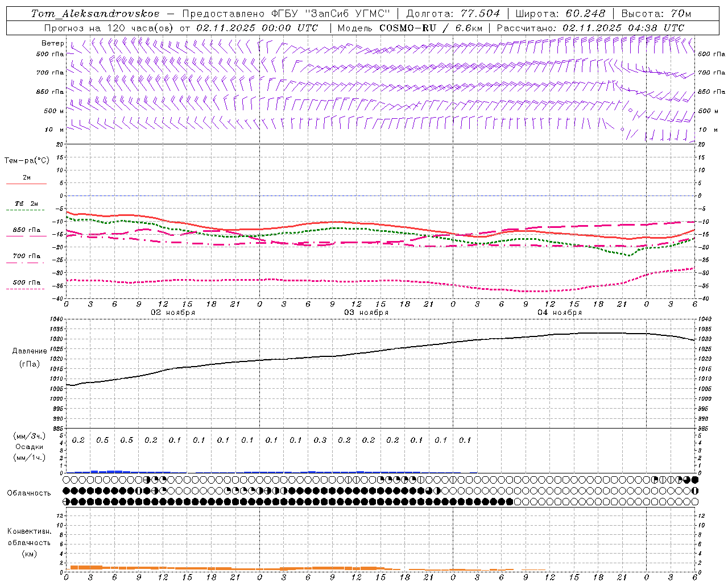Click the 'Долгота: 77.504' header field
Screen dimensions: 728x582
pos(453,14)
